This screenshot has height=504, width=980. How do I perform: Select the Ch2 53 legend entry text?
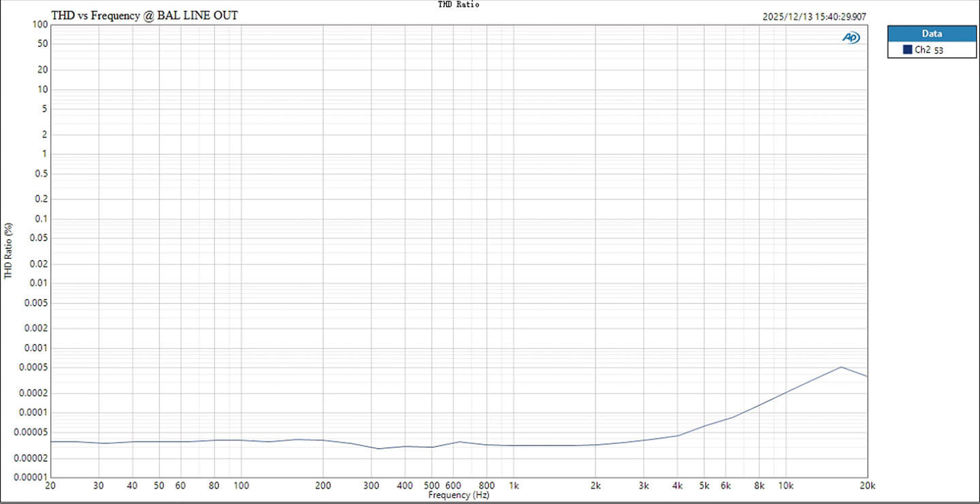coord(929,50)
